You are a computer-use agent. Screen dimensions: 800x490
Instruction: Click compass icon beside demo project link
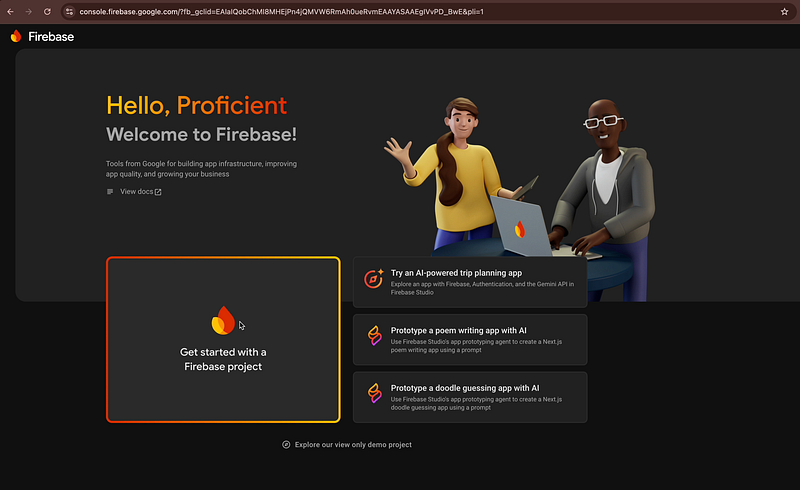pyautogui.click(x=286, y=445)
